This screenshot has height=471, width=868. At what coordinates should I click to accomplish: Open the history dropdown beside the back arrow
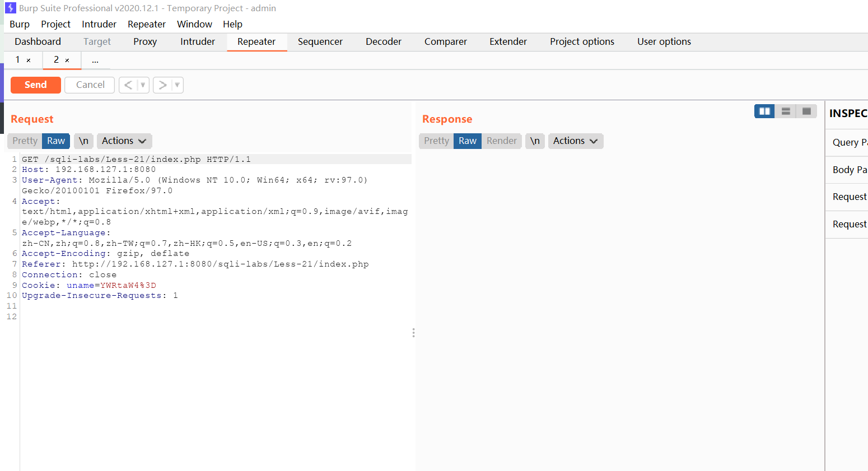[x=143, y=85]
